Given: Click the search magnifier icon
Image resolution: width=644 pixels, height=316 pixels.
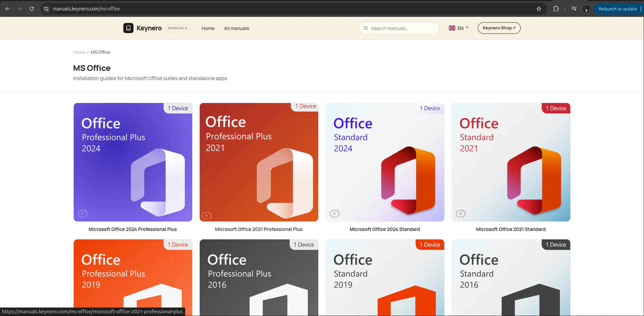Looking at the screenshot, I should click(x=366, y=28).
